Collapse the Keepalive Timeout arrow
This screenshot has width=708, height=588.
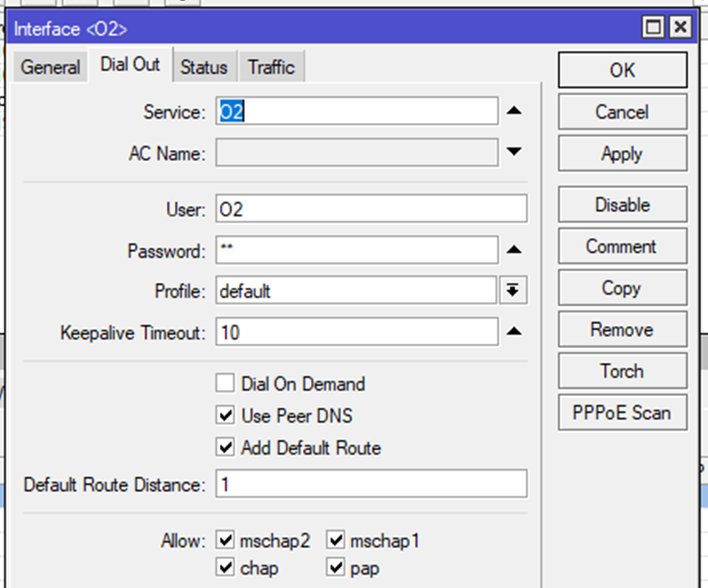tap(514, 332)
